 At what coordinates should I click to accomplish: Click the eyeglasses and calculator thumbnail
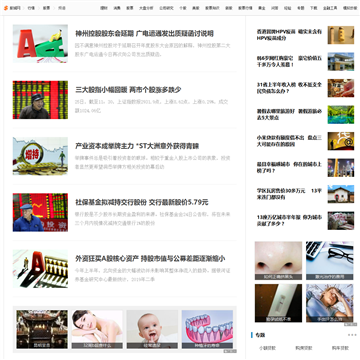(330, 261)
